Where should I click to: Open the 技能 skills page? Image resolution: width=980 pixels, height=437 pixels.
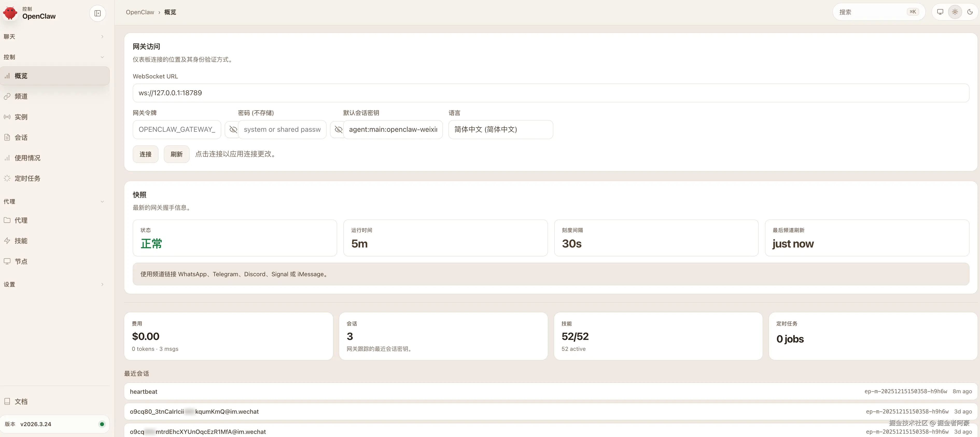click(x=21, y=241)
